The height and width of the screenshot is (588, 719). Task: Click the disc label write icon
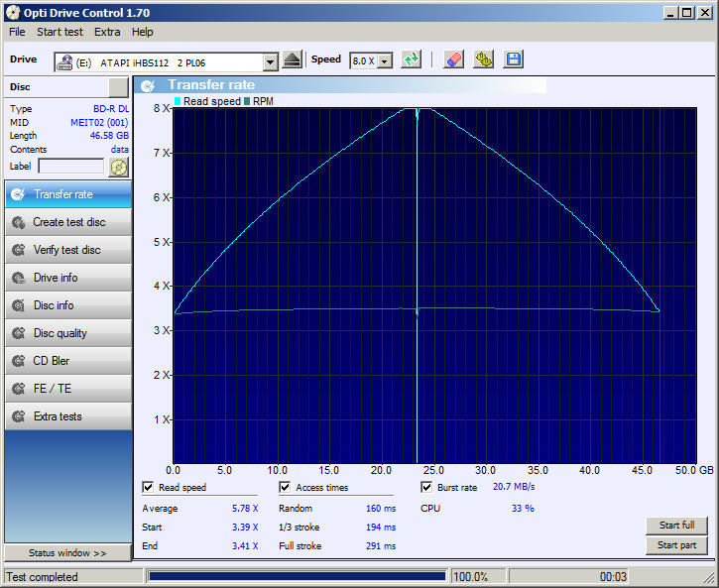click(x=119, y=167)
